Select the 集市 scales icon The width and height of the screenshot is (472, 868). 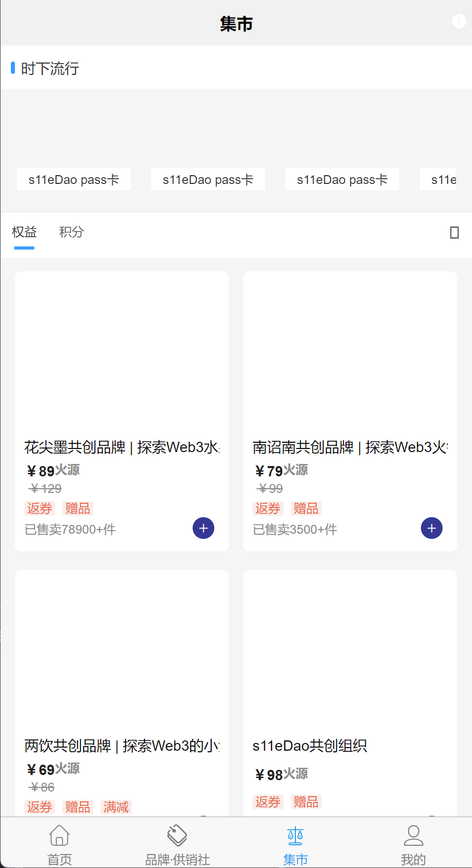(x=295, y=835)
